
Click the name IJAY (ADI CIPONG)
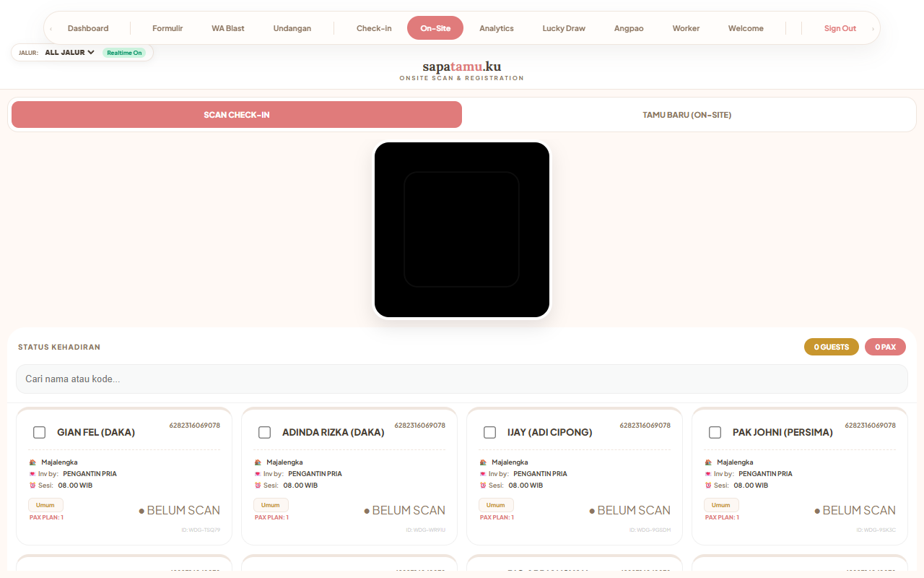coord(550,432)
